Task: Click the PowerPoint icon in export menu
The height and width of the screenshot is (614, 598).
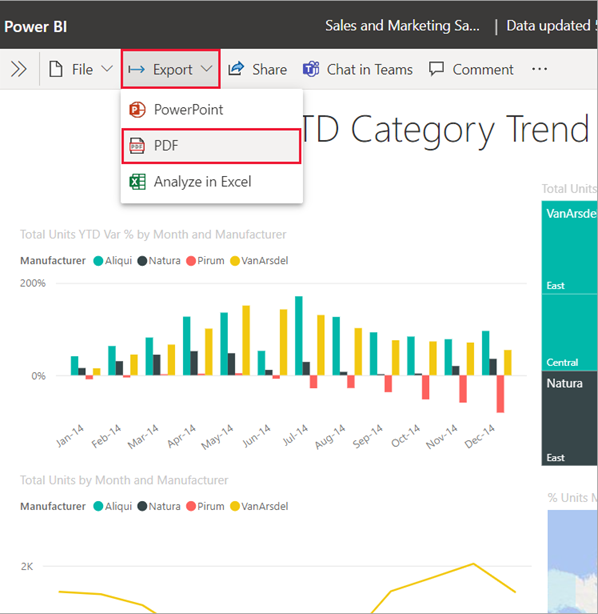Action: (137, 109)
